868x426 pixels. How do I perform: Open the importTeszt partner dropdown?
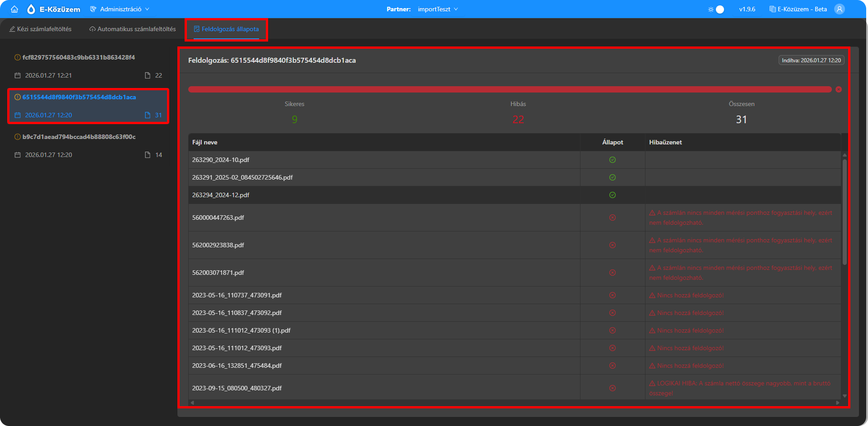(x=437, y=9)
